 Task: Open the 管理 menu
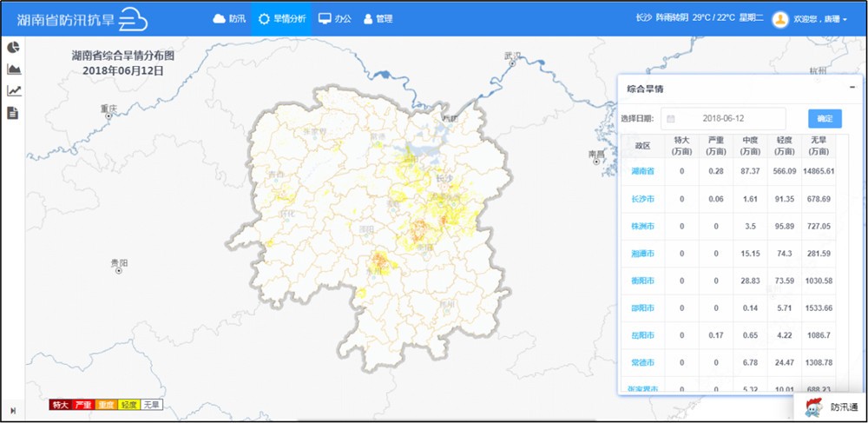pyautogui.click(x=378, y=19)
